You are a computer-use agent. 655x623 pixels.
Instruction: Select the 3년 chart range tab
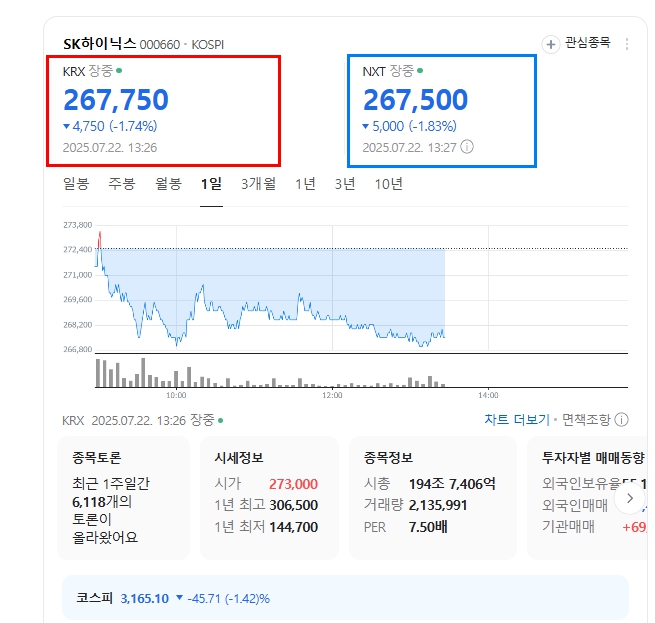tap(345, 184)
